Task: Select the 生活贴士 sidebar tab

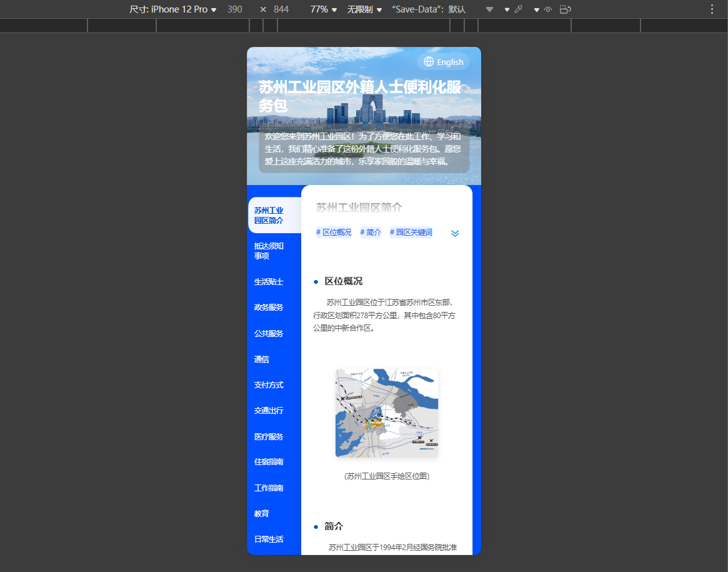Action: click(x=269, y=282)
